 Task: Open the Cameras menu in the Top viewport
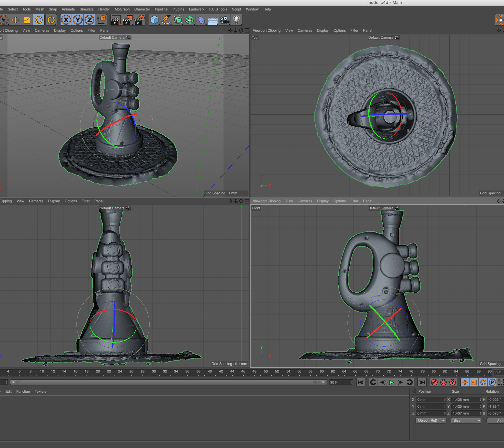point(305,31)
